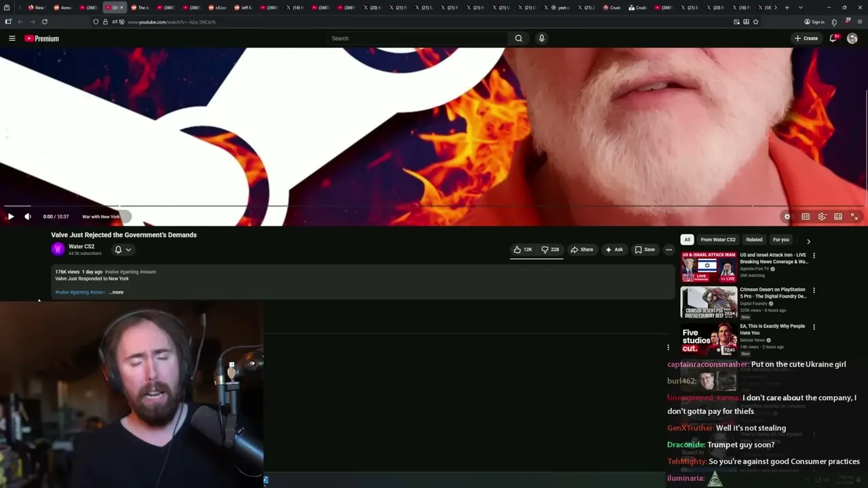Open the browser sidebar panel icon
The width and height of the screenshot is (868, 488).
8,22
